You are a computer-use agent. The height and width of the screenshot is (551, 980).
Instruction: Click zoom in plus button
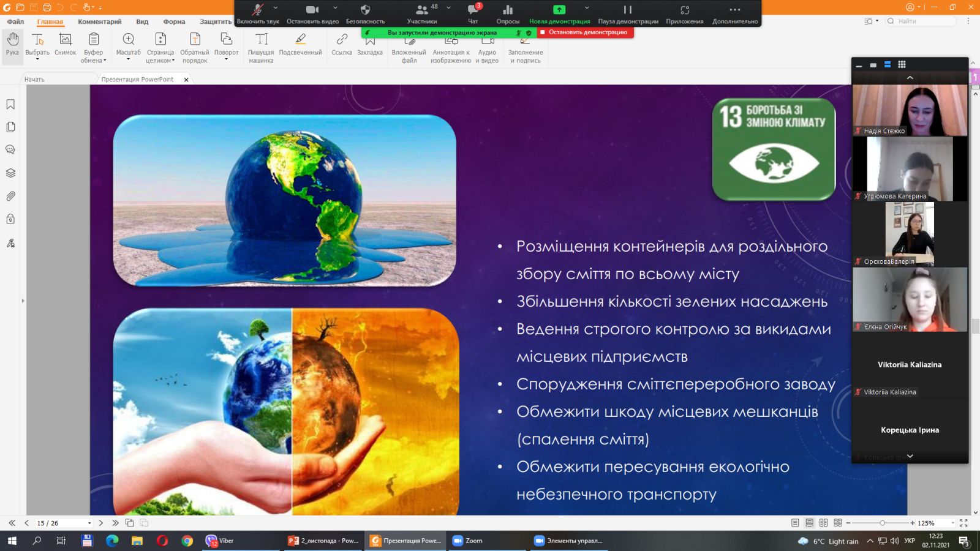[913, 523]
